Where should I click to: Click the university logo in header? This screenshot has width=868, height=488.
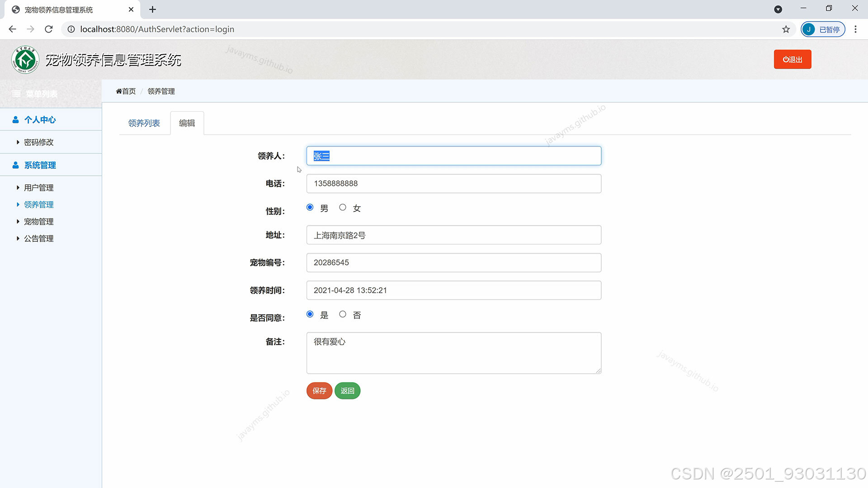tap(25, 60)
